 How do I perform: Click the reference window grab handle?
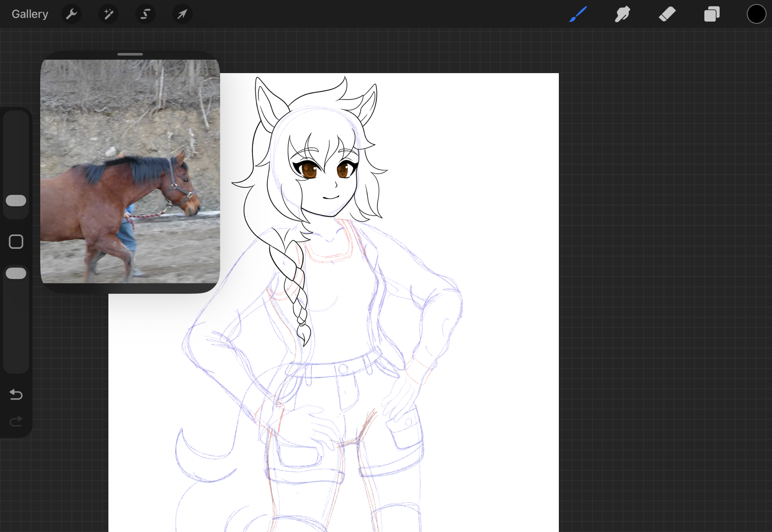coord(130,54)
